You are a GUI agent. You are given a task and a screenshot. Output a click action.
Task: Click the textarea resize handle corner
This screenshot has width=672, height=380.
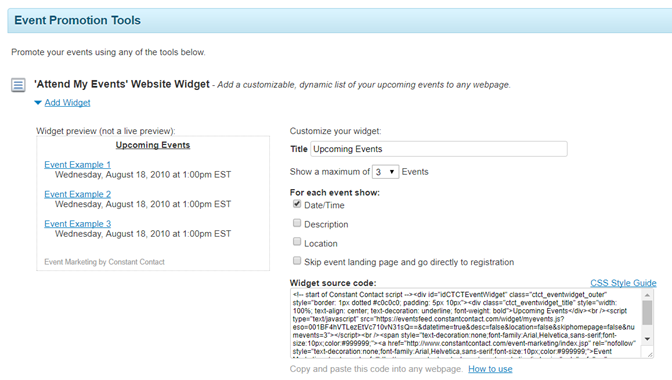click(x=650, y=354)
